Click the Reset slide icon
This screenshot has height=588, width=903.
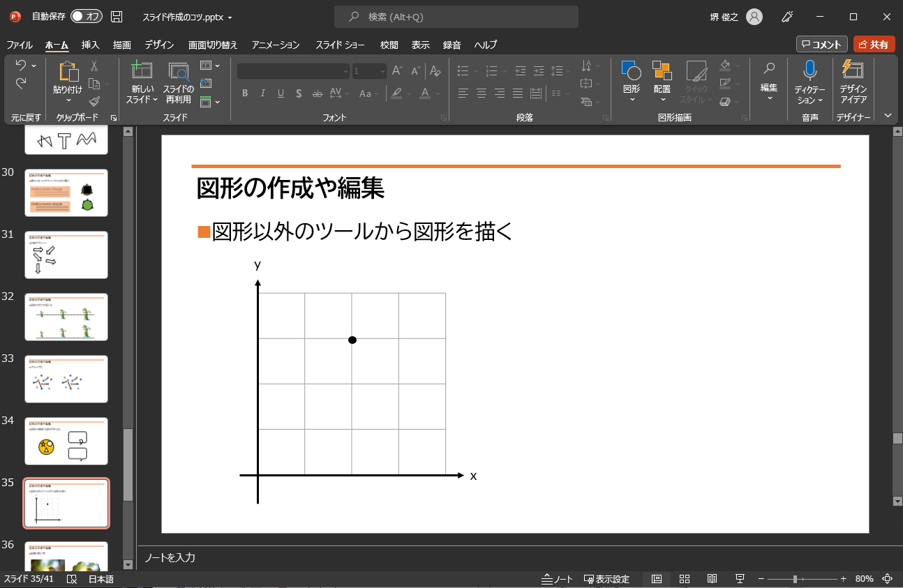pyautogui.click(x=206, y=84)
